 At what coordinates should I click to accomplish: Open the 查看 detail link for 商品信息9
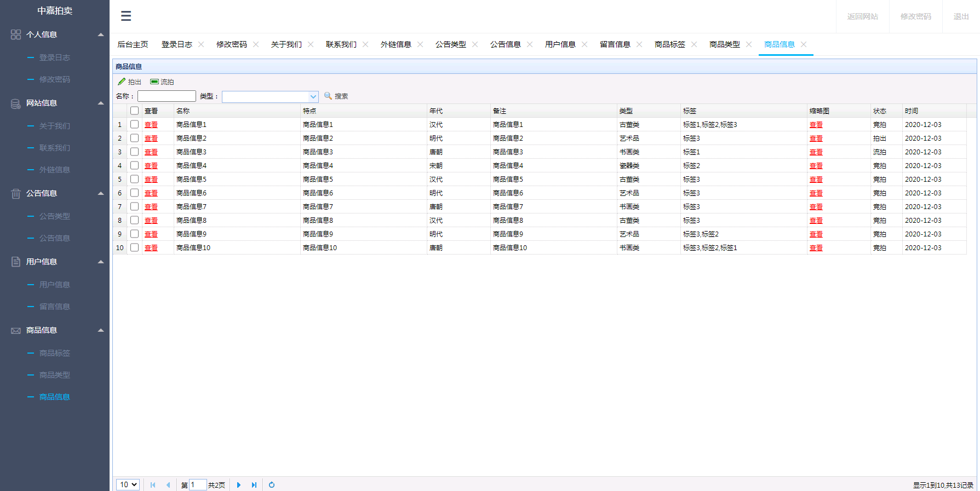point(151,234)
